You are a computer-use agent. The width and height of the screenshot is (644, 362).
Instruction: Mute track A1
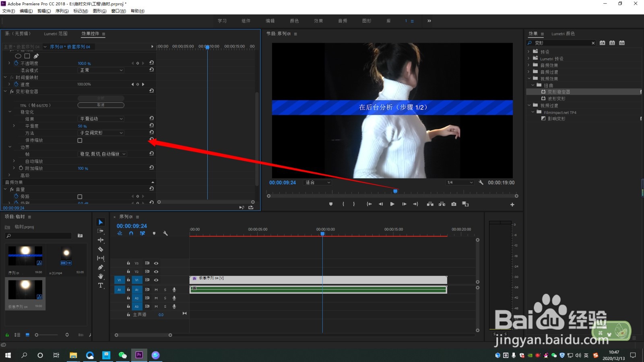click(x=156, y=290)
